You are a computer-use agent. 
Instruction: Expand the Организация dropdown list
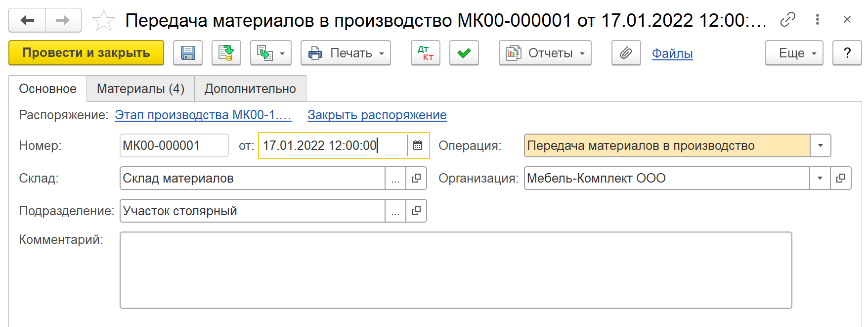(x=820, y=178)
